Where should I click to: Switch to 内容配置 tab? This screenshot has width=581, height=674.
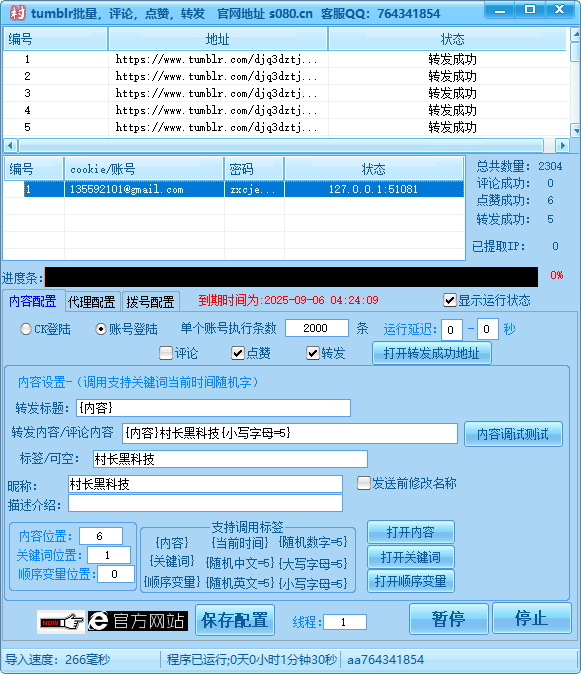point(33,301)
